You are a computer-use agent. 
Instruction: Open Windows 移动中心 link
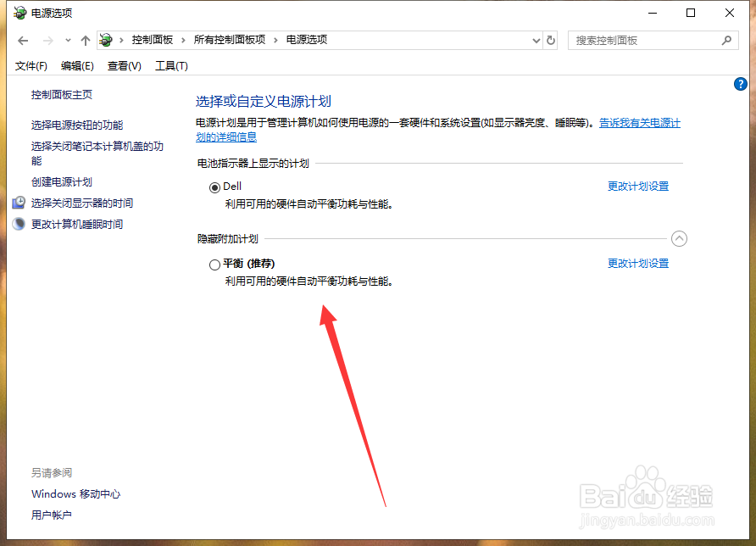click(x=75, y=494)
